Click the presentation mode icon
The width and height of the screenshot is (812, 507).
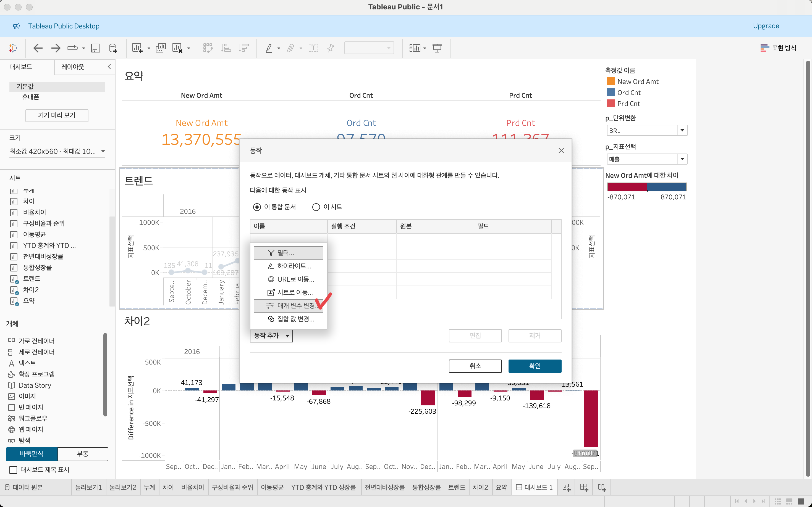click(437, 48)
